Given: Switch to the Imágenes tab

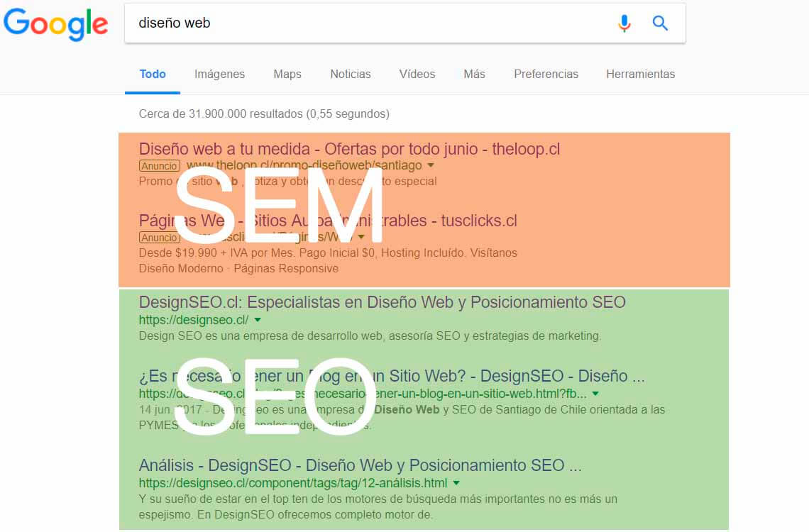Looking at the screenshot, I should tap(220, 74).
